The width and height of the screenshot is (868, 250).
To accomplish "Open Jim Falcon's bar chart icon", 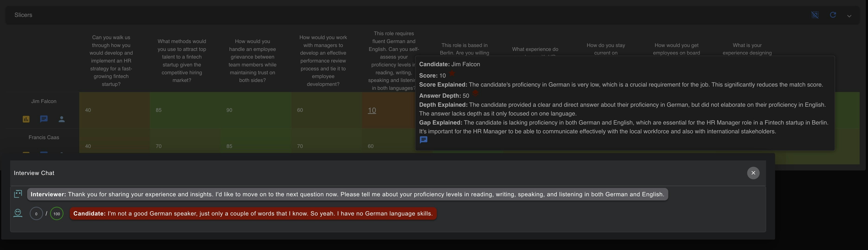I will point(26,119).
